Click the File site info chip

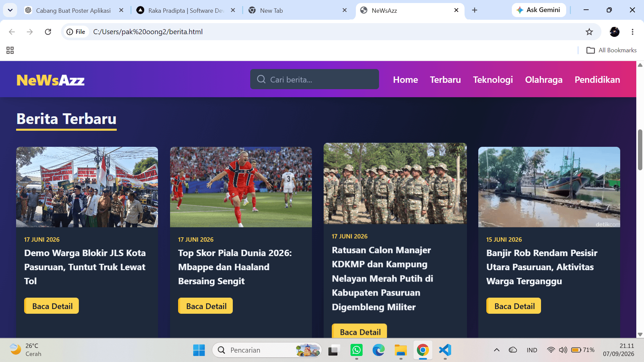(76, 32)
